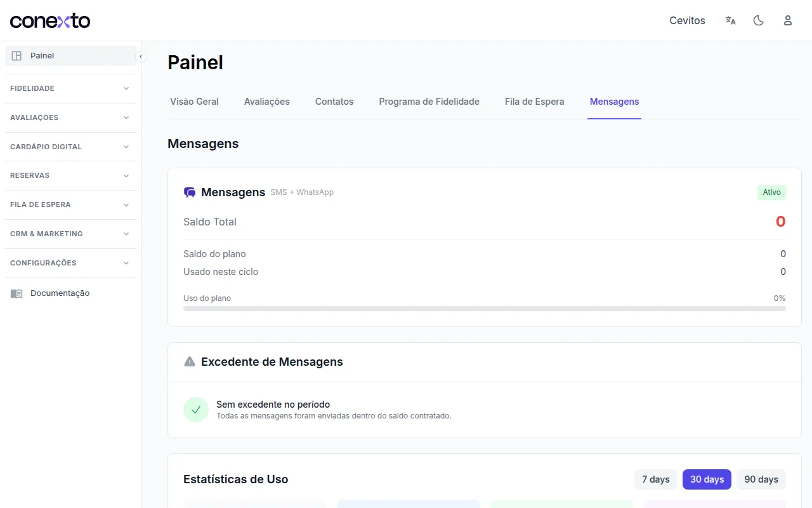This screenshot has width=812, height=508.
Task: Expand the CARDÁPIO DIGITAL section
Action: [70, 147]
